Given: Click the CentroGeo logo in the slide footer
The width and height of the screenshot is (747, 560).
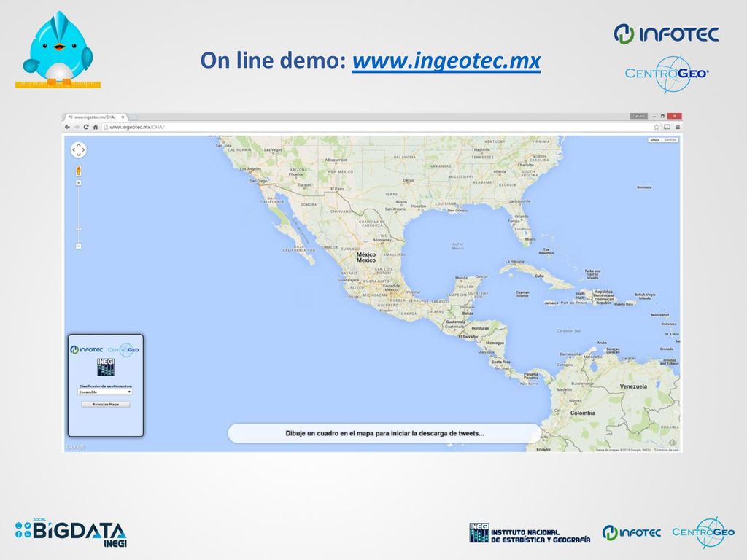Looking at the screenshot, I should point(703,532).
